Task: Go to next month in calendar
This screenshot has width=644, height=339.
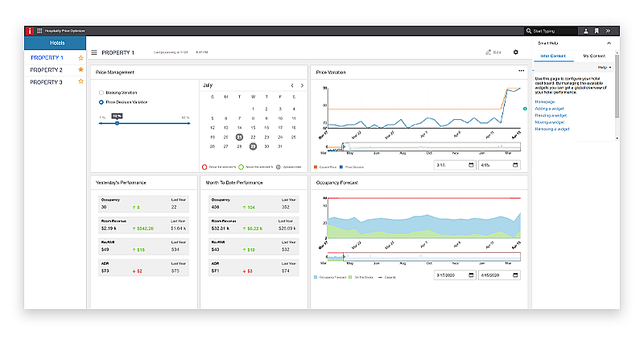Action: click(303, 85)
